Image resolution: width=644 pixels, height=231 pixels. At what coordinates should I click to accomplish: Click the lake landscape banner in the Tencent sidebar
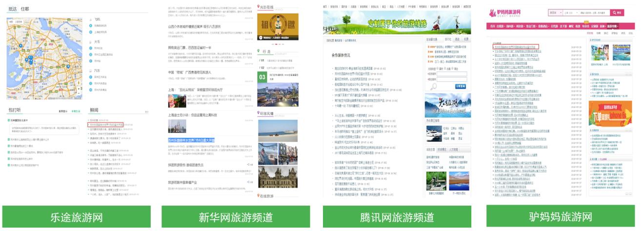(x=448, y=105)
